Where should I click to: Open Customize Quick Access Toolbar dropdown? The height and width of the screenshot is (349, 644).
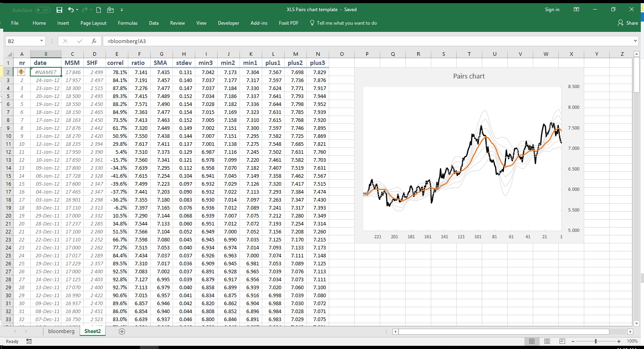122,10
